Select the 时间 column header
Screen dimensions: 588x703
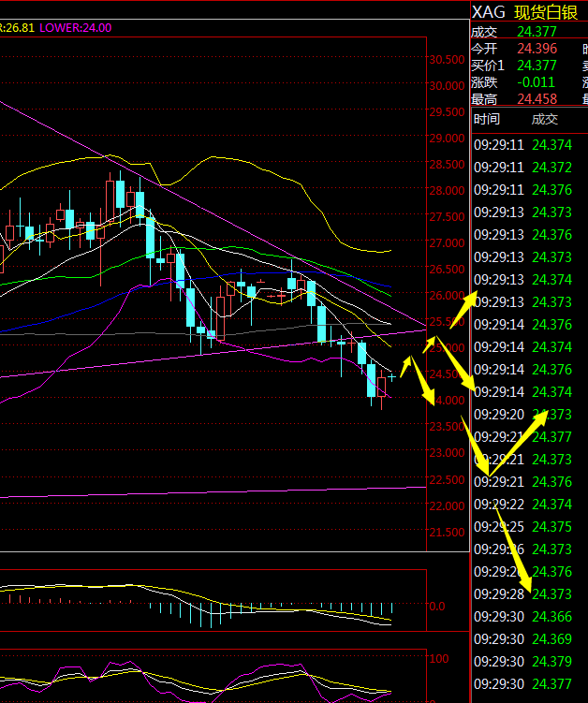[x=487, y=119]
